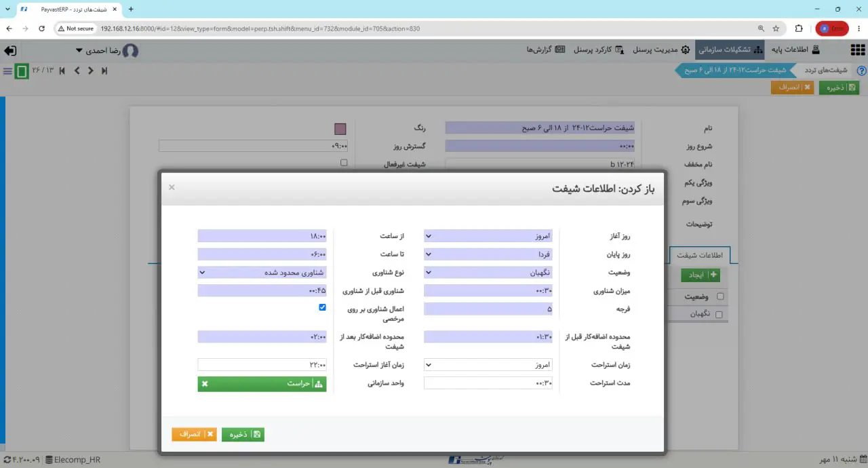Open the browser extensions puzzle icon
Viewport: 868px width, 468px height.
[x=799, y=28]
